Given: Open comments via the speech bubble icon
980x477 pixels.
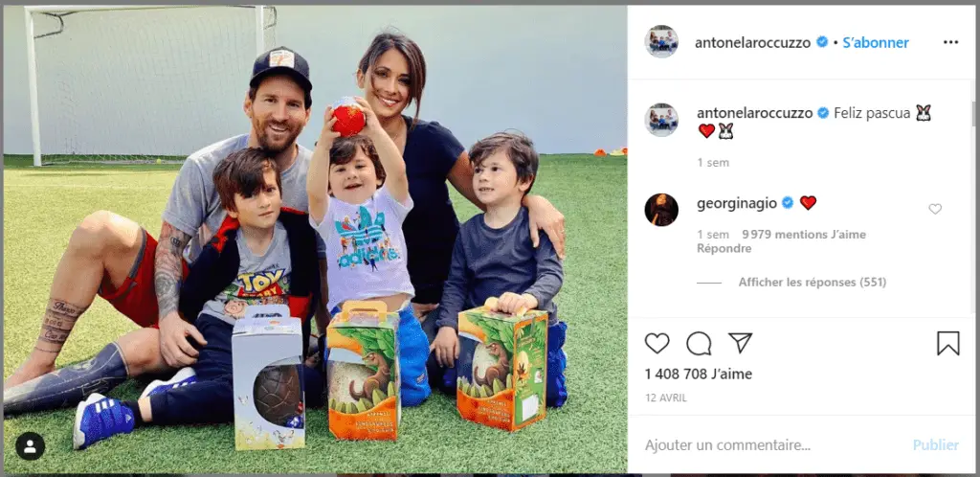Looking at the screenshot, I should pyautogui.click(x=699, y=343).
